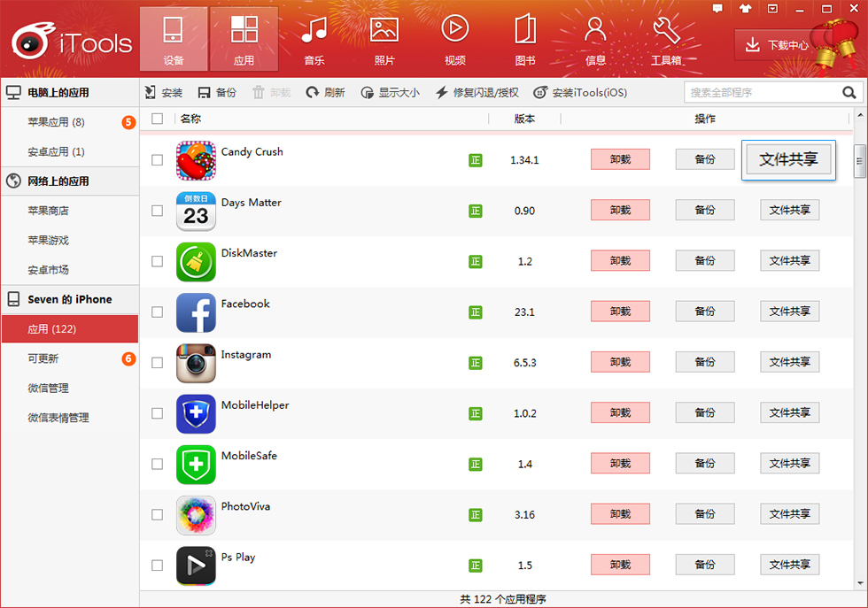Switch to the 应用 (Apps) tab
Screen dimensions: 868x608
(244, 39)
